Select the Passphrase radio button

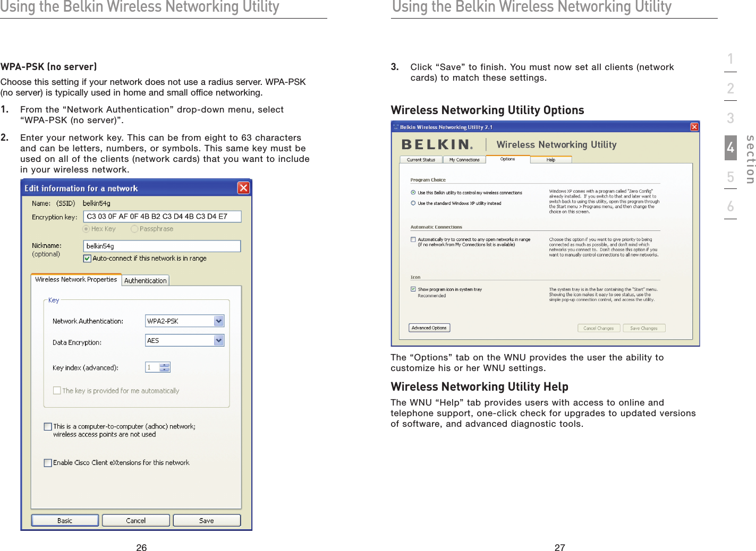134,229
